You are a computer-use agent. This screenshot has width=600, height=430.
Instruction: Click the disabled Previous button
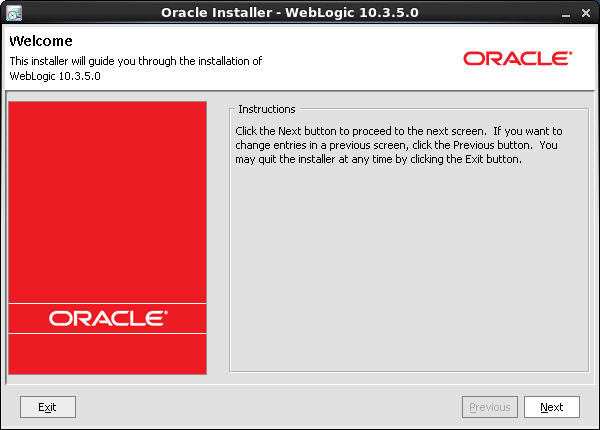click(x=490, y=407)
